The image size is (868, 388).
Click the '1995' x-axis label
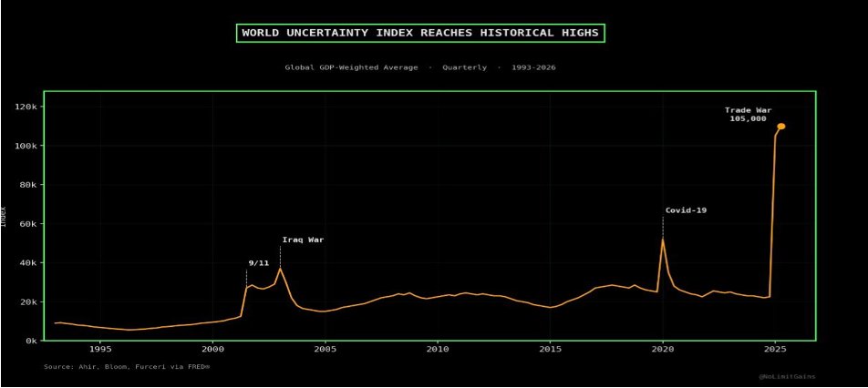pyautogui.click(x=99, y=350)
